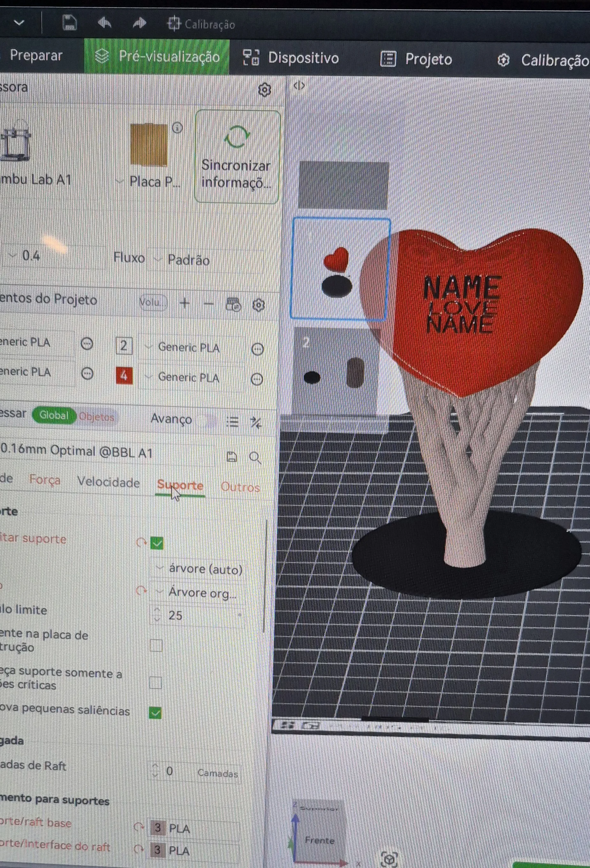Toggle on build plate only checkbox

[156, 645]
